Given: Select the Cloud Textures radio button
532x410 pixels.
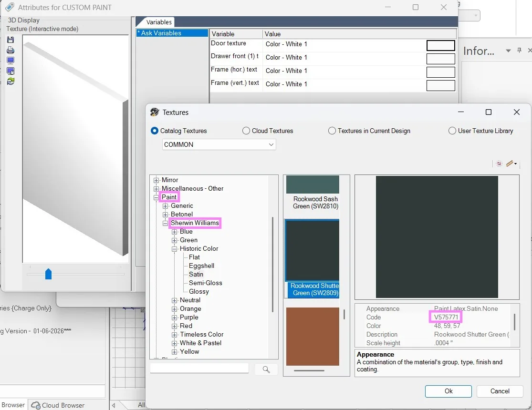Looking at the screenshot, I should pyautogui.click(x=246, y=131).
